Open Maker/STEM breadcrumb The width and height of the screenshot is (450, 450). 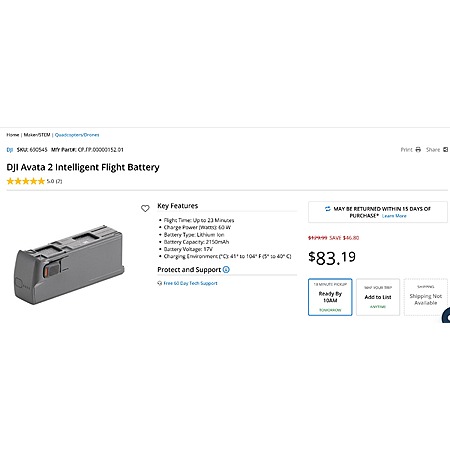(x=37, y=135)
